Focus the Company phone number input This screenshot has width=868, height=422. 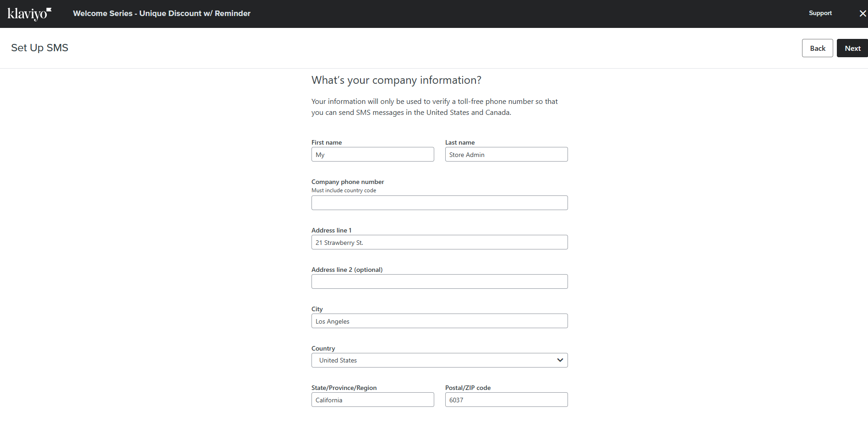click(x=439, y=203)
